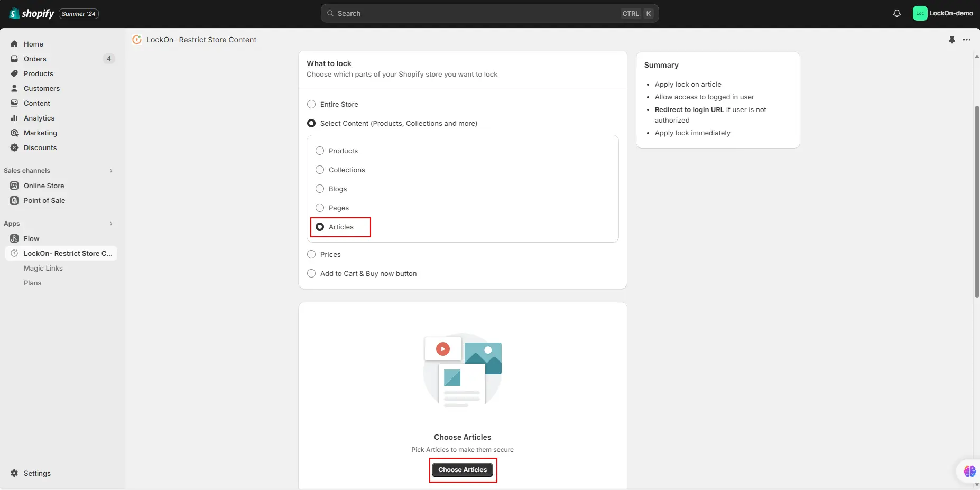Choose the Products radio option
The width and height of the screenshot is (980, 490).
point(320,151)
